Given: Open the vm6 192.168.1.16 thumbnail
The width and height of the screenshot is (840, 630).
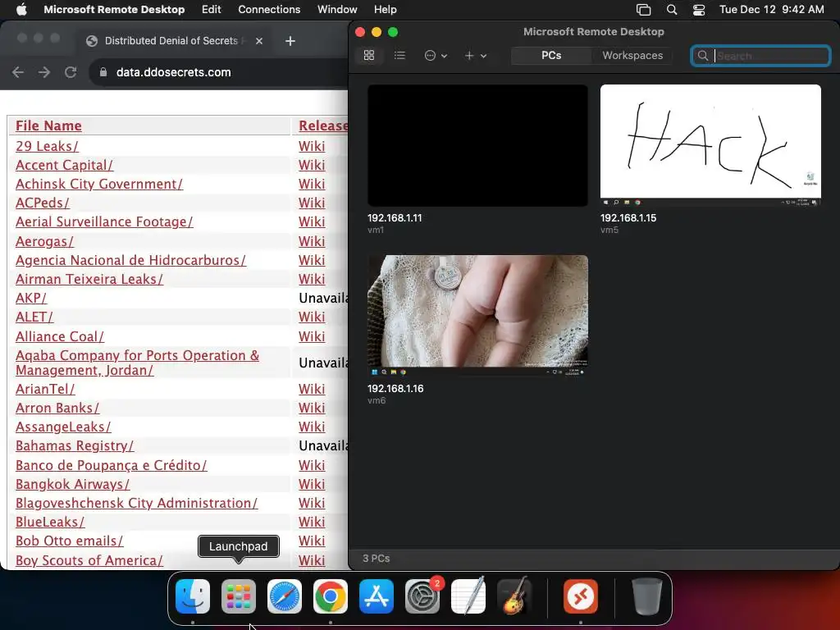Looking at the screenshot, I should 477,316.
